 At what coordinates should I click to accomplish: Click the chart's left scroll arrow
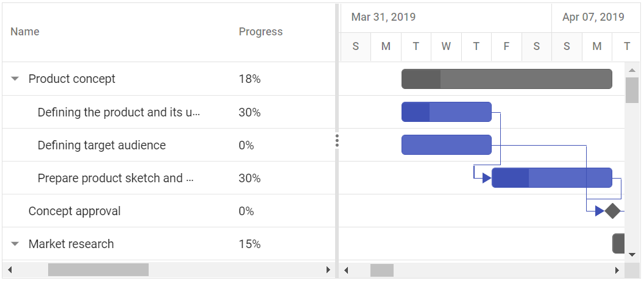[346, 270]
